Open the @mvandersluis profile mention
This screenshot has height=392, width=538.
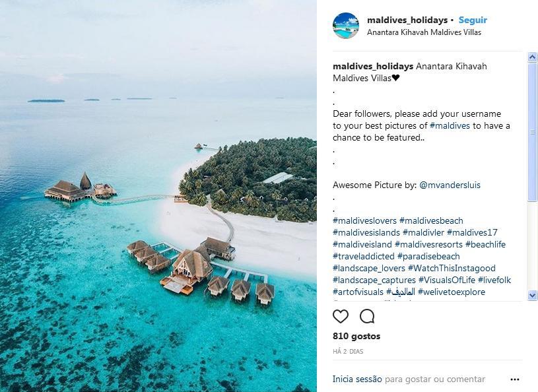tap(450, 185)
